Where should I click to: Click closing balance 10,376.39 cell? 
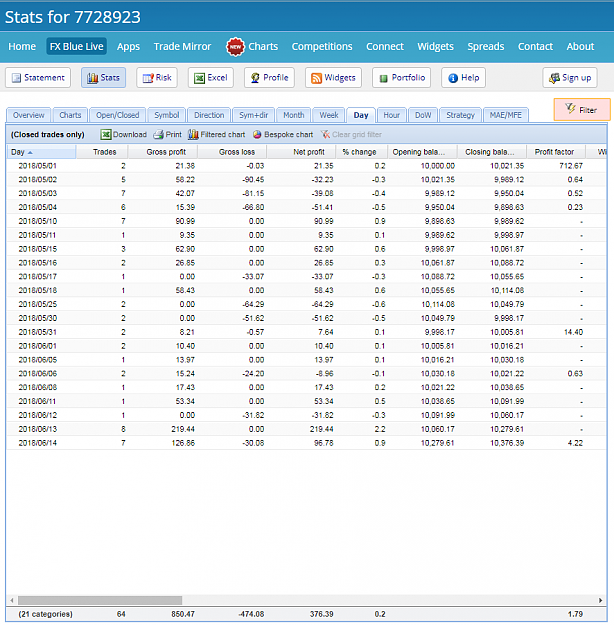[507, 443]
